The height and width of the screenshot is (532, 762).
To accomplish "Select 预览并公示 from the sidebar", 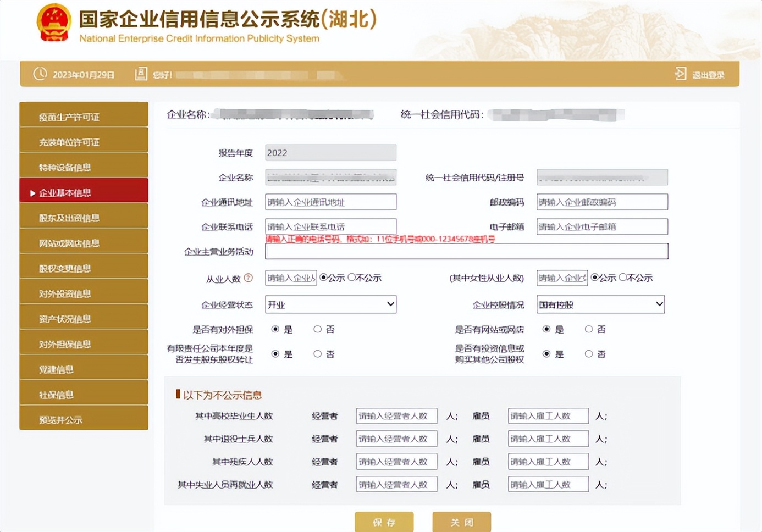I will (x=84, y=419).
